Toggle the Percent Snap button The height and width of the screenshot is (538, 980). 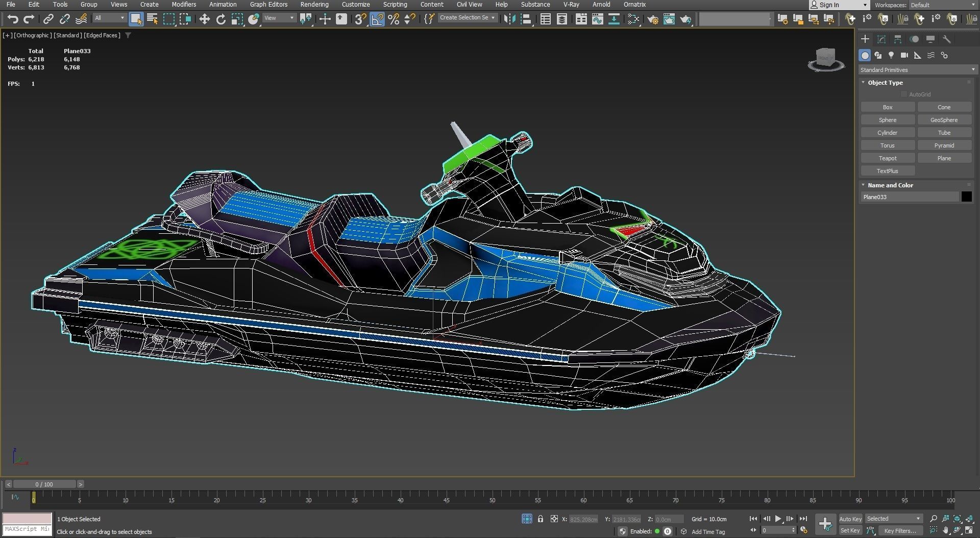[393, 19]
